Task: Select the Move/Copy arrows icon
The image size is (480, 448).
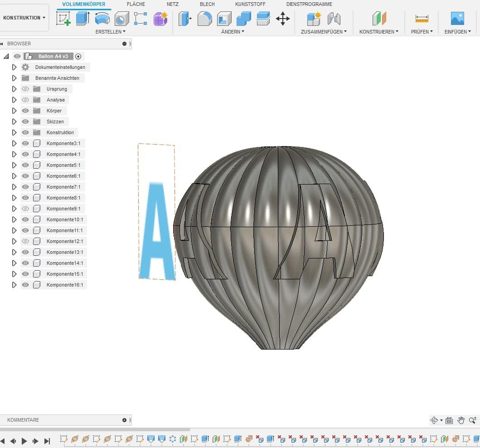Action: coord(282,19)
